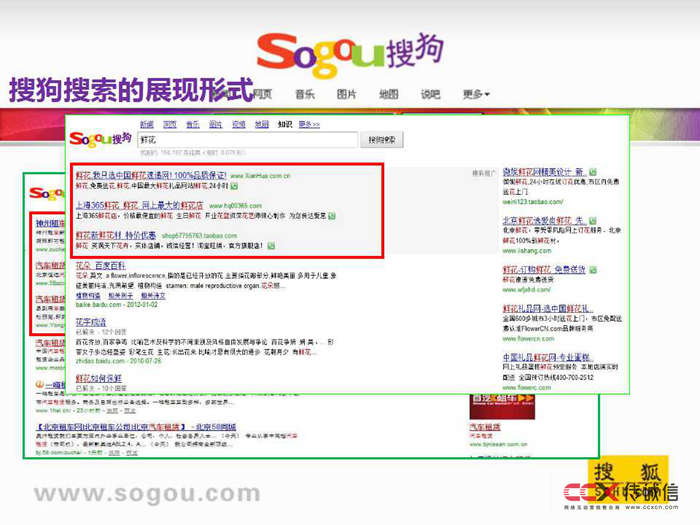Select the 图片 tab in top navigation
The height and width of the screenshot is (525, 700).
pyautogui.click(x=347, y=95)
